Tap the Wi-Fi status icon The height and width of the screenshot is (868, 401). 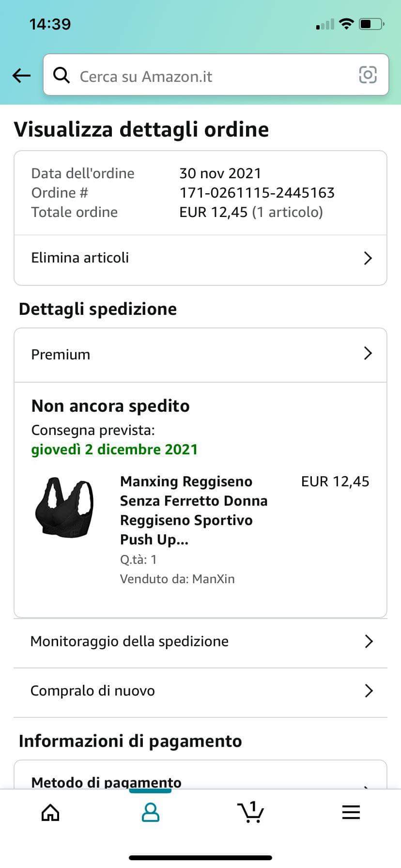click(346, 24)
